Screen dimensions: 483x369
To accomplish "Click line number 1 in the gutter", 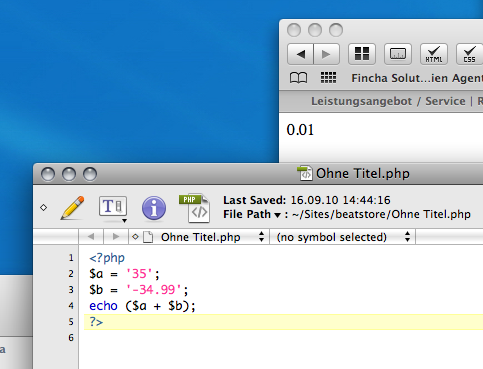I will [x=71, y=258].
